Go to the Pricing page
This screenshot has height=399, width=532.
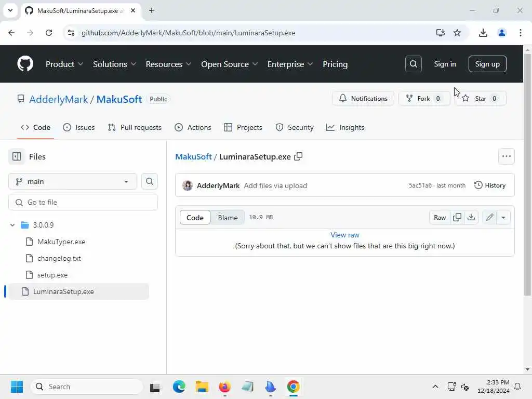[x=335, y=64]
